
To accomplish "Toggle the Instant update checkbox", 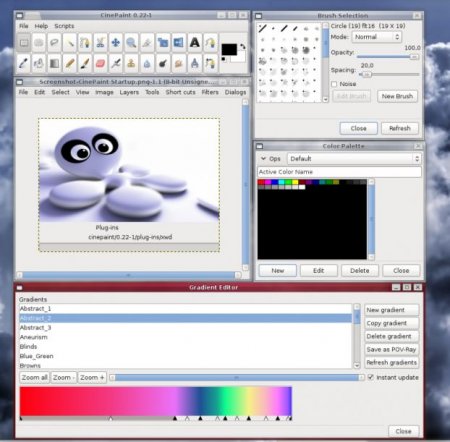I will 371,377.
